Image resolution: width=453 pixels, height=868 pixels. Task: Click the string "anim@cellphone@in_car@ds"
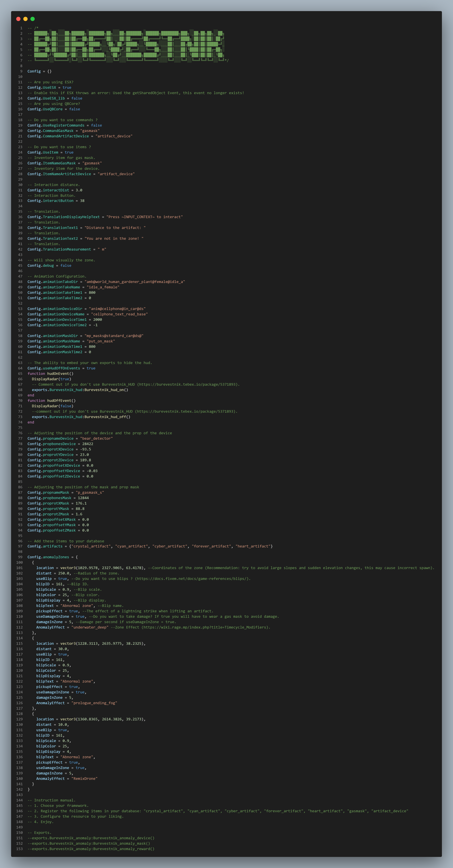click(x=117, y=309)
